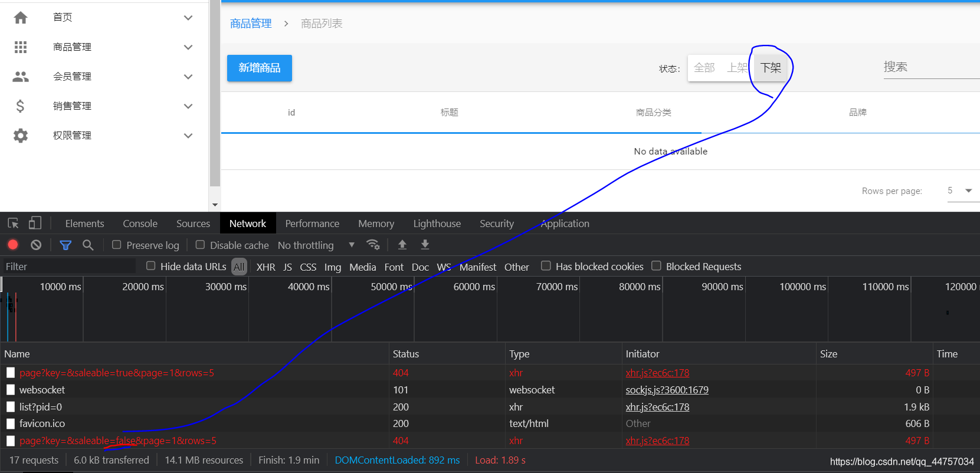This screenshot has width=980, height=473.
Task: Select the 全部 status toggle
Action: tap(704, 68)
